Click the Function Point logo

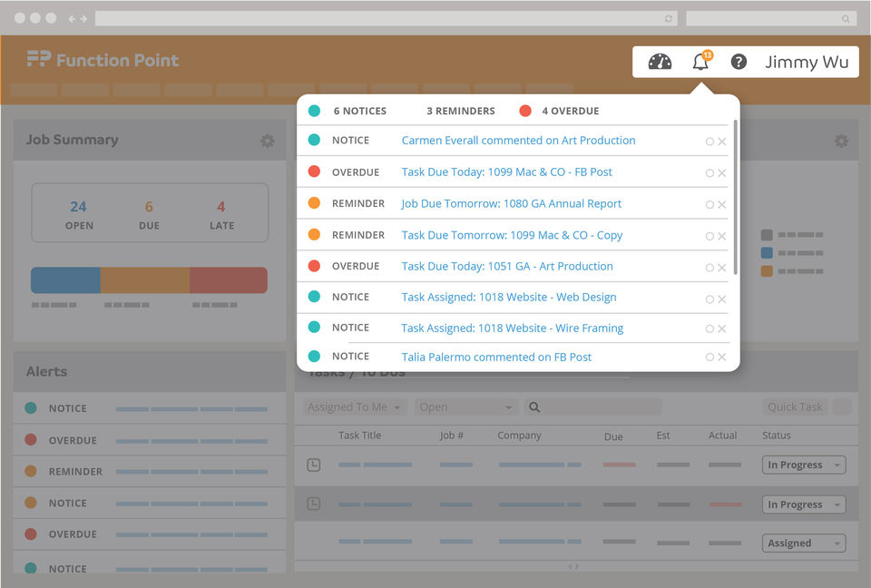(x=103, y=60)
